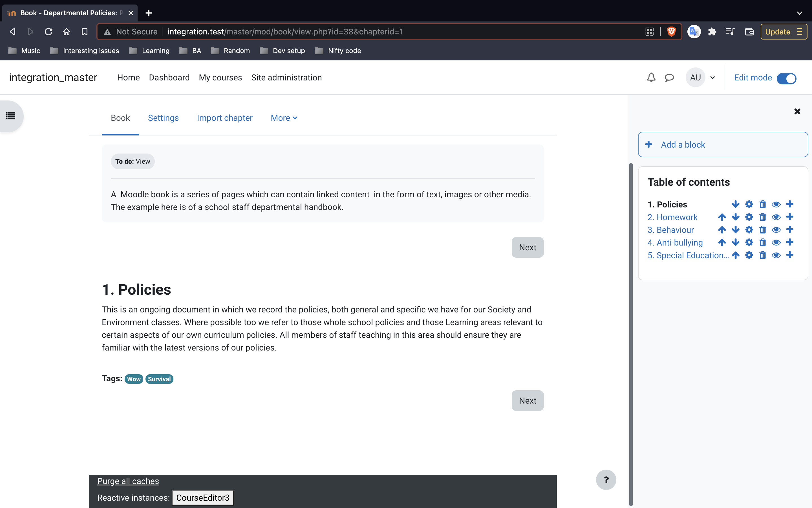Click Purge all caches link
The width and height of the screenshot is (812, 508).
coord(128,481)
